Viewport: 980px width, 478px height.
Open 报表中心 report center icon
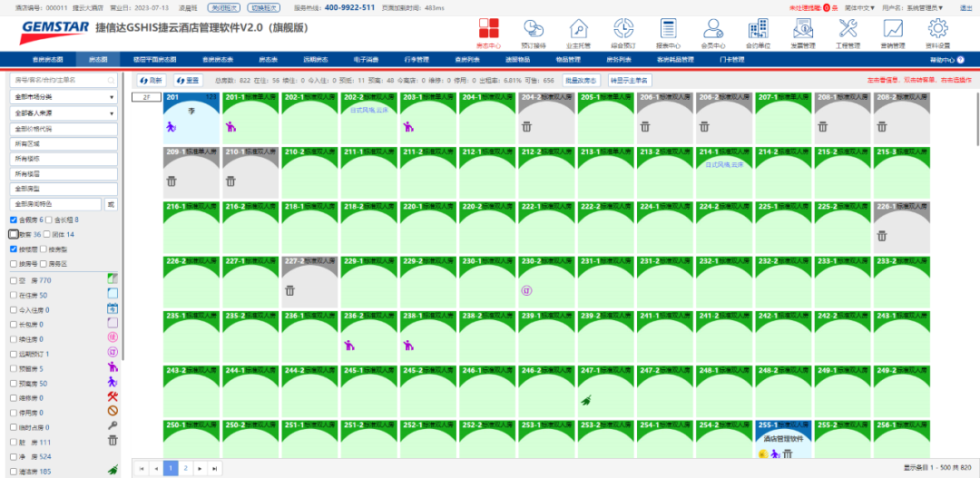668,29
